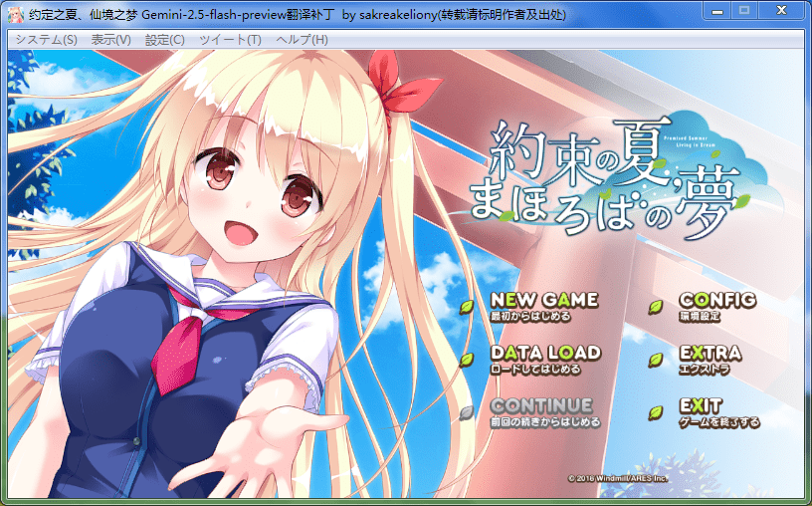Open the ツイート(T) menu
This screenshot has width=812, height=506.
[x=230, y=40]
